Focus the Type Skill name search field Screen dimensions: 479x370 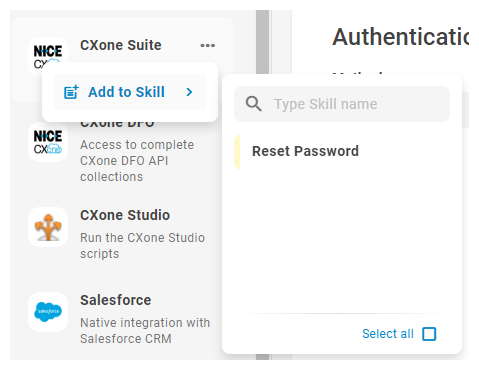[x=342, y=104]
